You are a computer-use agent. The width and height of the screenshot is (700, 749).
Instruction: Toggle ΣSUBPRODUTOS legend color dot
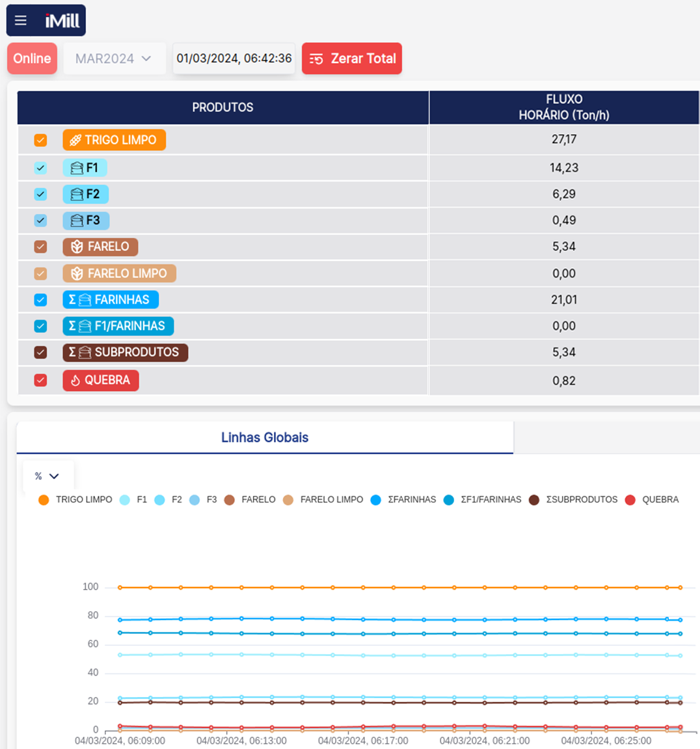pos(534,500)
